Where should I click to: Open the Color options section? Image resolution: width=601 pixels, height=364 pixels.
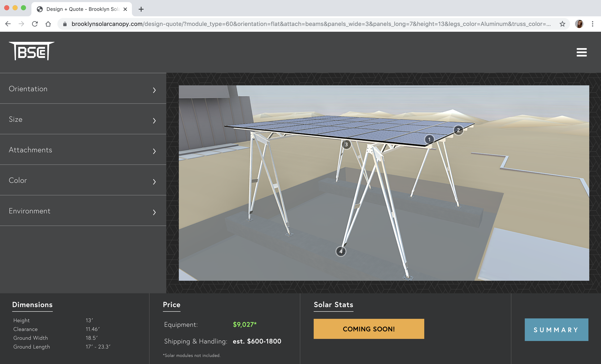click(83, 181)
